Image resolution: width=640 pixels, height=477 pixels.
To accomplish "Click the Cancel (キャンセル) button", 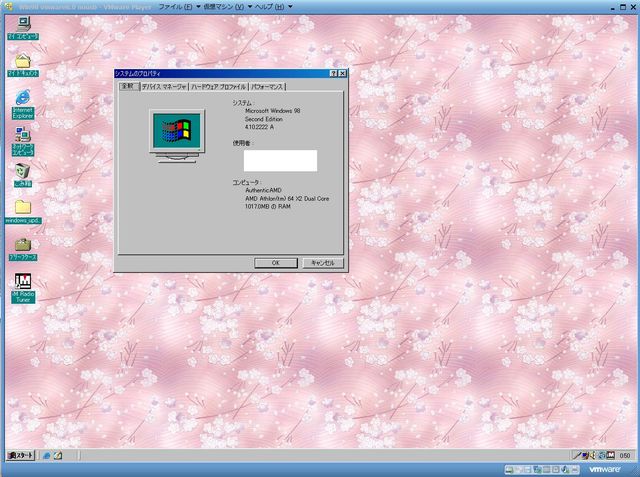I will point(323,263).
